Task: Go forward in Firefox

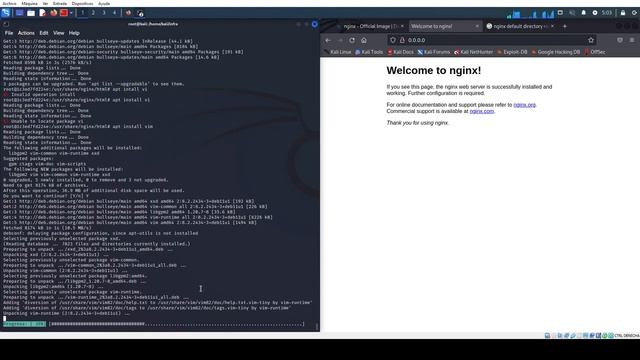Action: coord(340,40)
